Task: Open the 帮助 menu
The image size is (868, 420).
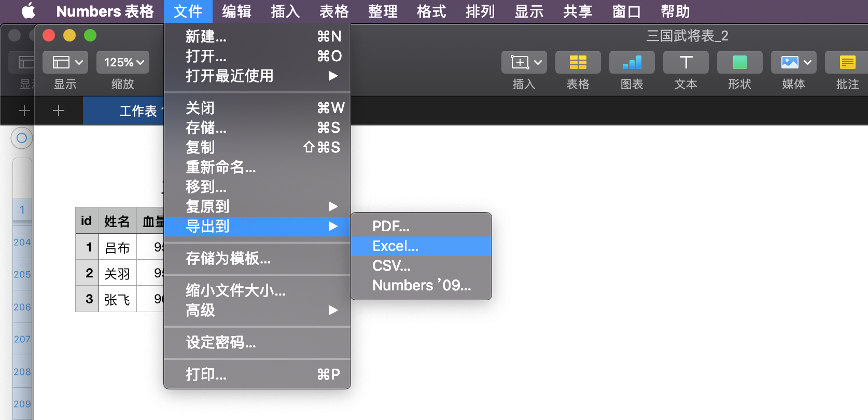Action: [675, 11]
